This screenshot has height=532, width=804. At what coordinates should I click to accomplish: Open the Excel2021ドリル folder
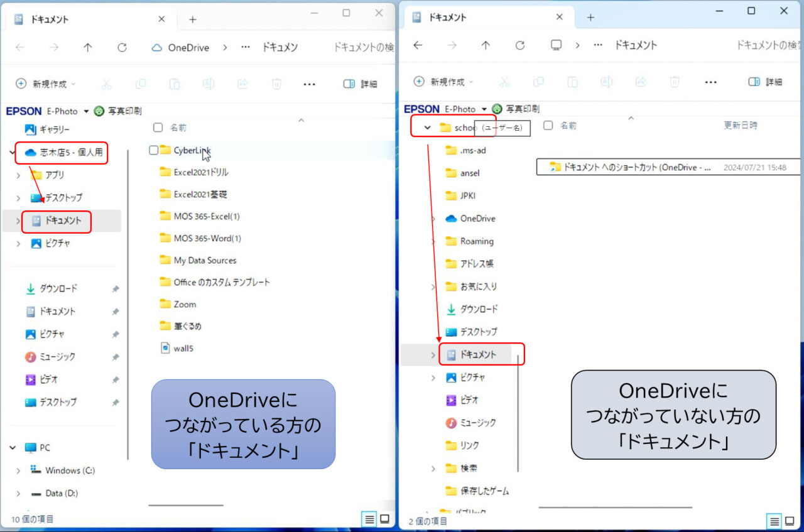point(201,172)
